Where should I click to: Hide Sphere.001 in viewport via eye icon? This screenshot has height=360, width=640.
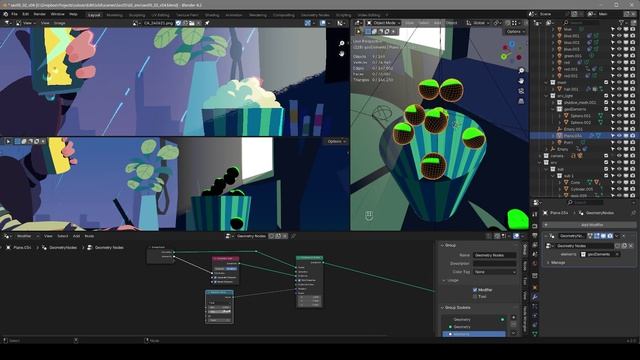[x=619, y=116]
